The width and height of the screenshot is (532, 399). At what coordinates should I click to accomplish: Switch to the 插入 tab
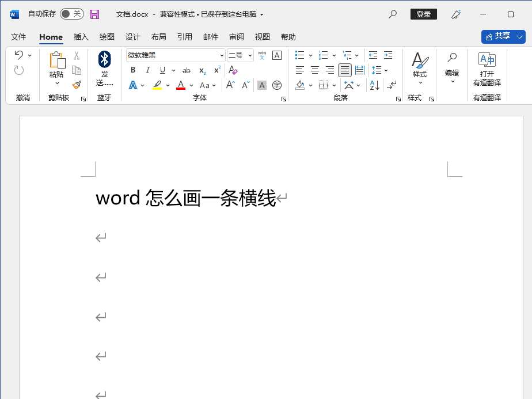coord(81,37)
